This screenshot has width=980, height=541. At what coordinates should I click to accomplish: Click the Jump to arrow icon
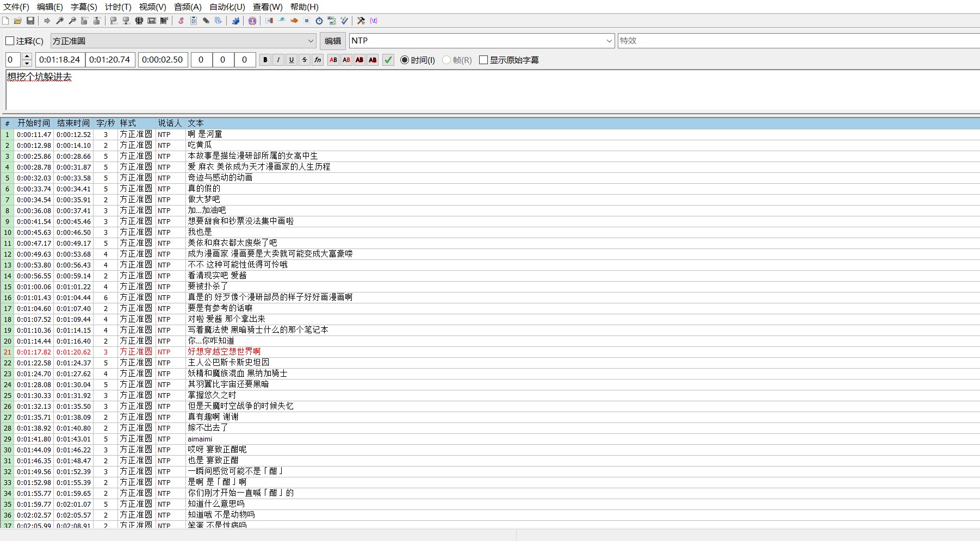tap(47, 21)
